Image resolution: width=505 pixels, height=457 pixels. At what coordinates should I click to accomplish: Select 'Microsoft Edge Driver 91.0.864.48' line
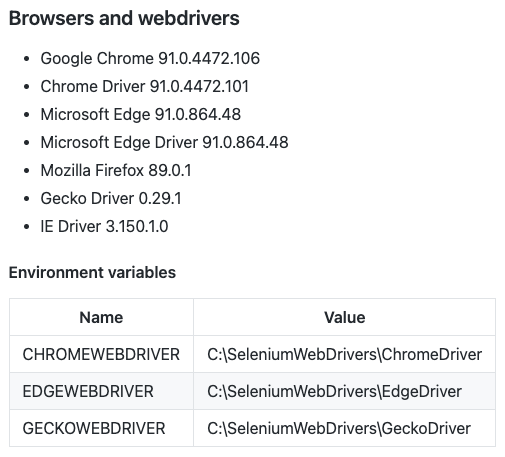164,142
